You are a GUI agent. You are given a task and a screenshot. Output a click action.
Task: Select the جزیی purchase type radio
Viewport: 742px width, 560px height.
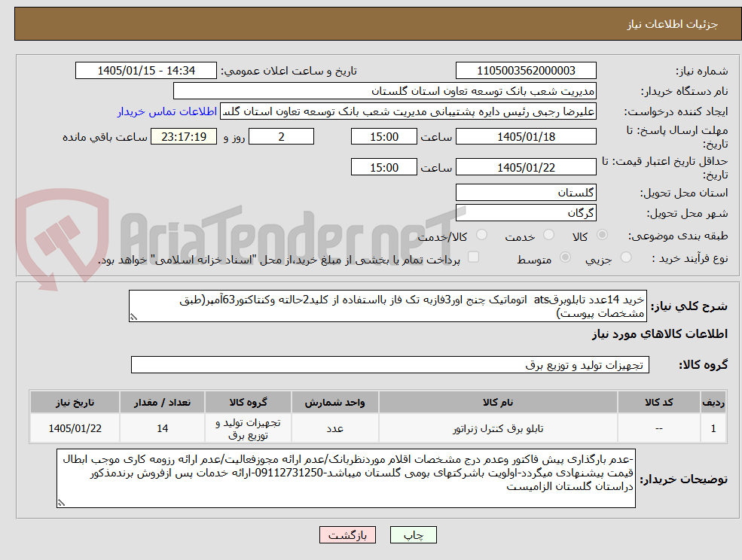[626, 257]
